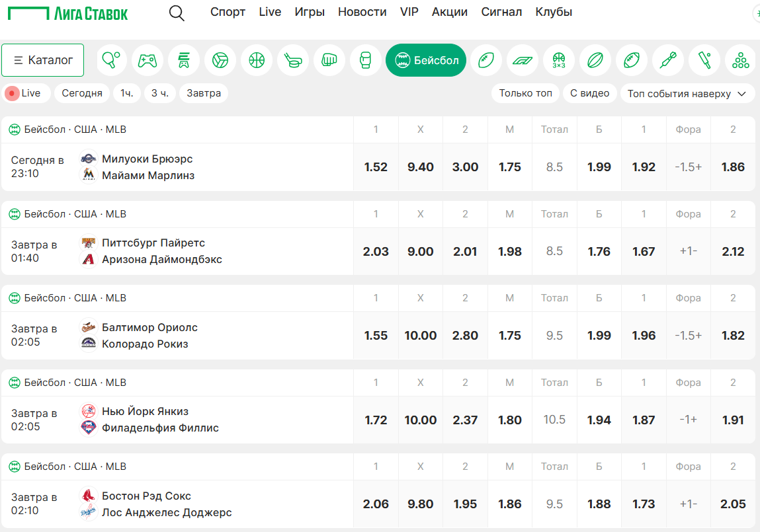Enable the С видео filter
This screenshot has width=760, height=532.
tap(589, 93)
